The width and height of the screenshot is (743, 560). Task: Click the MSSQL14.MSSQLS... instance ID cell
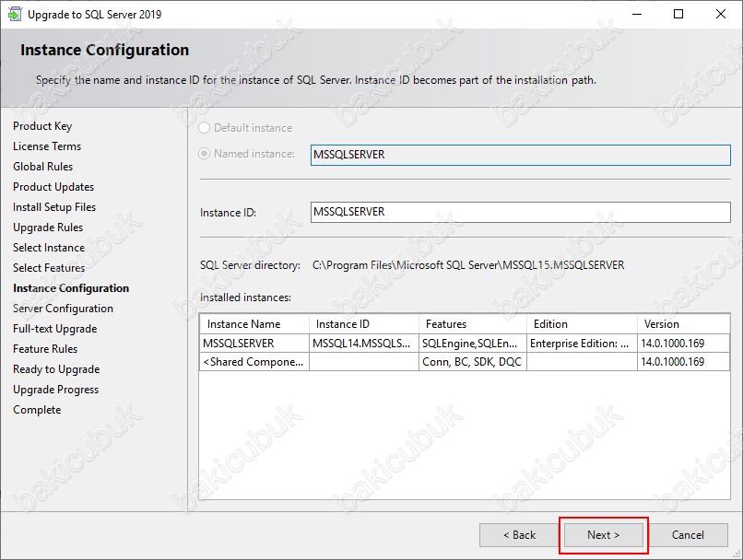point(364,344)
